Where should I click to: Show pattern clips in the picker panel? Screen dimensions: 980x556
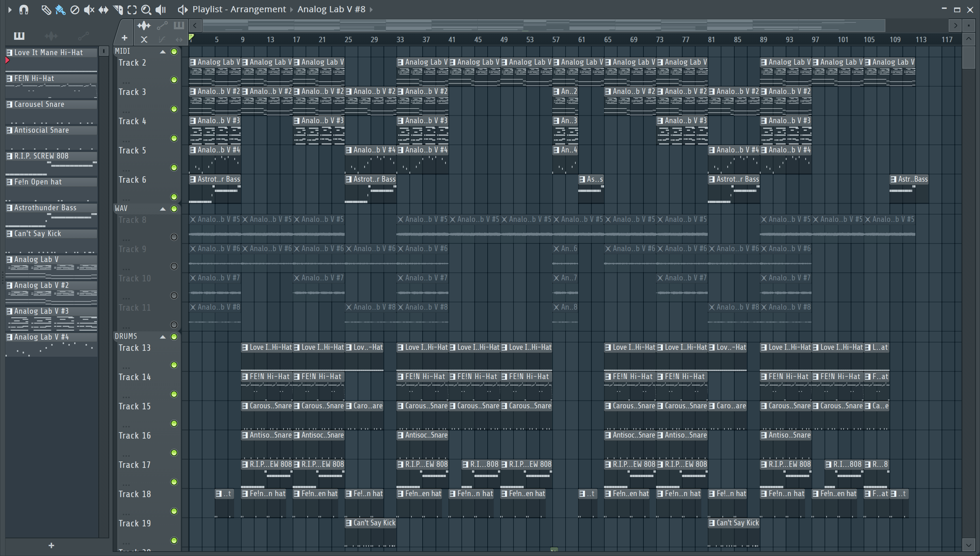[x=19, y=36]
